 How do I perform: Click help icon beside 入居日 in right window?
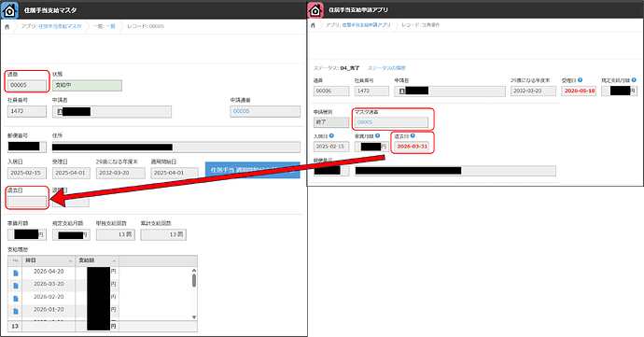click(x=331, y=135)
